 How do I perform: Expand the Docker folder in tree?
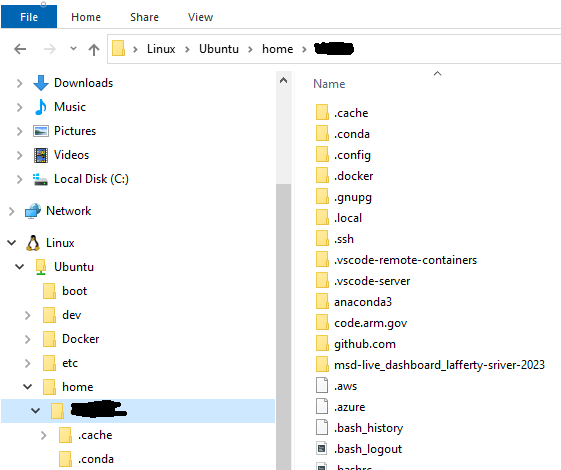(28, 339)
